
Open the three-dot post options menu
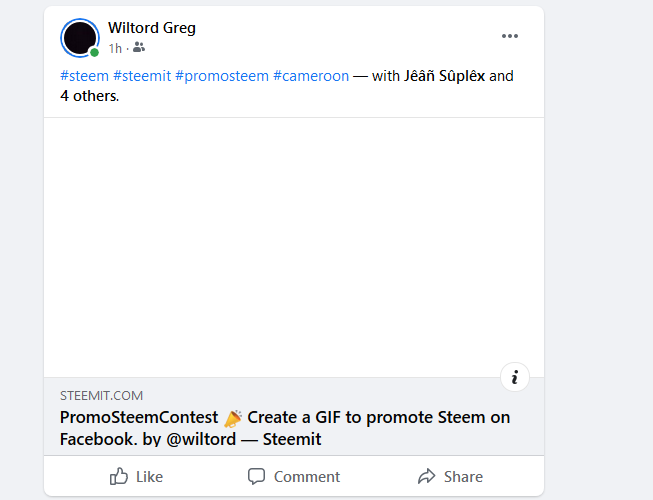pyautogui.click(x=510, y=36)
